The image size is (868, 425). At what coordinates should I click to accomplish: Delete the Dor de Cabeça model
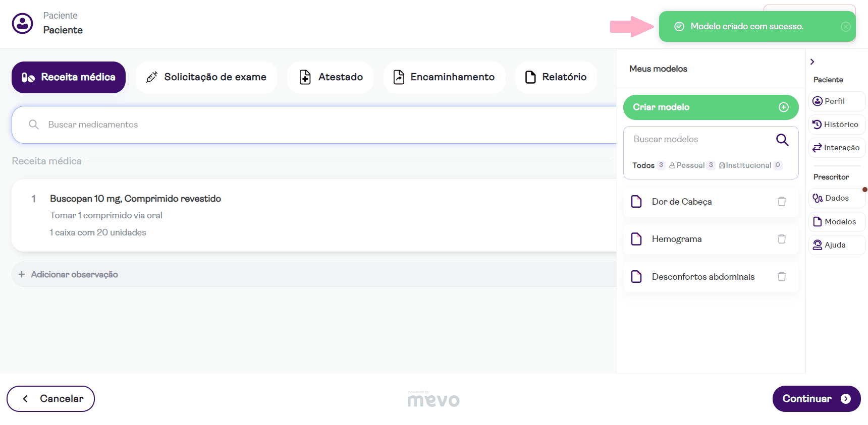(781, 202)
